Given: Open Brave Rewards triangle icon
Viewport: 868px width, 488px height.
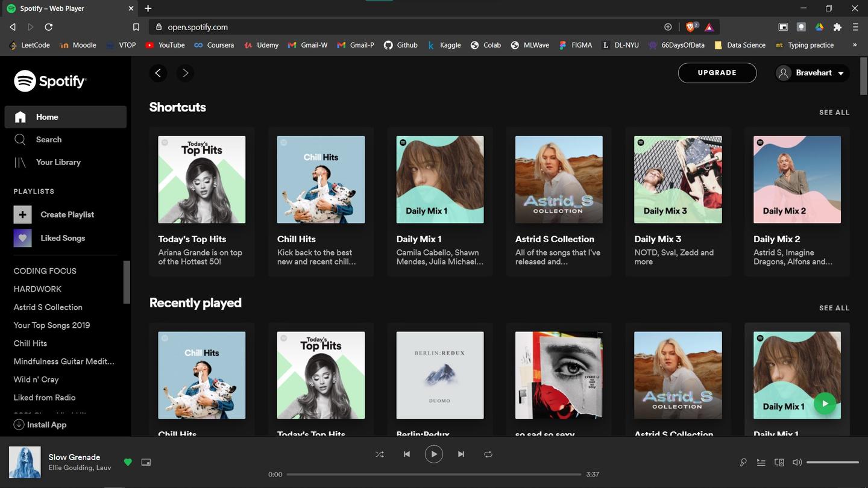Looking at the screenshot, I should pyautogui.click(x=709, y=27).
